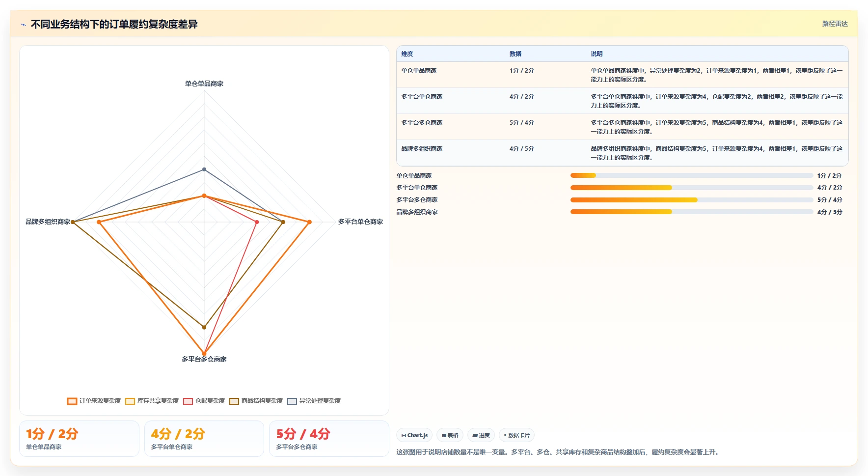Click the 单仓单品商家 radar axis label
This screenshot has height=476, width=868.
tap(204, 84)
